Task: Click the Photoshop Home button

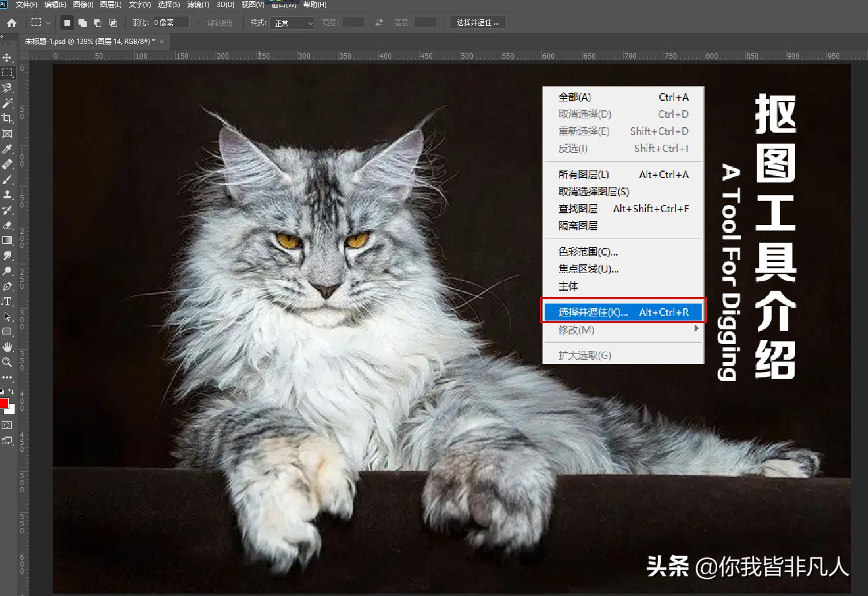Action: pyautogui.click(x=11, y=22)
